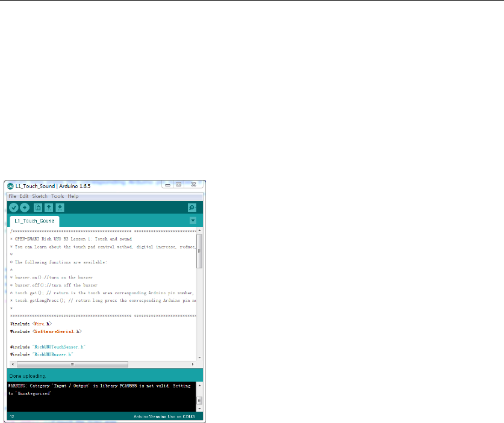Click the buzzer.on() comment line
Image resolution: width=504 pixels, height=423 pixels.
point(51,277)
